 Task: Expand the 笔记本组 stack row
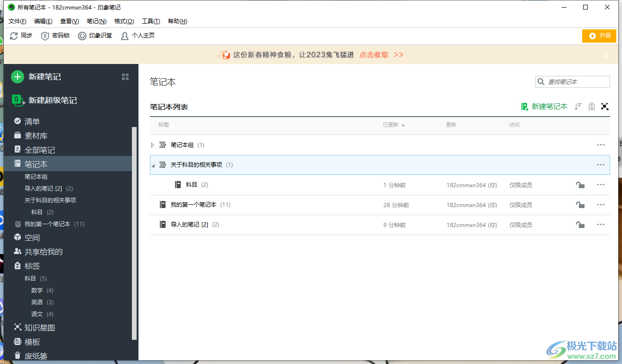pyautogui.click(x=152, y=145)
